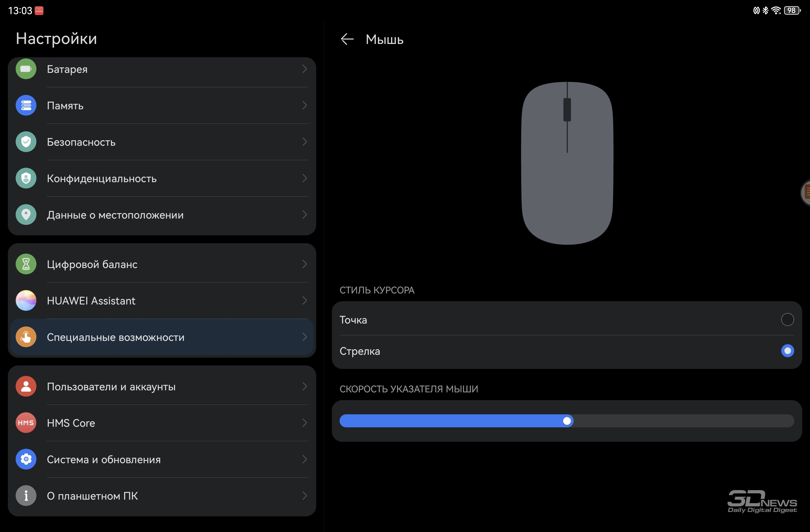The height and width of the screenshot is (532, 810).
Task: Open the HMS Core settings entry
Action: (x=162, y=423)
